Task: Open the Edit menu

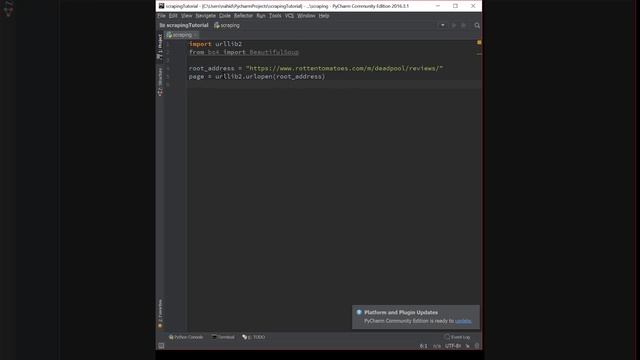Action: [173, 16]
